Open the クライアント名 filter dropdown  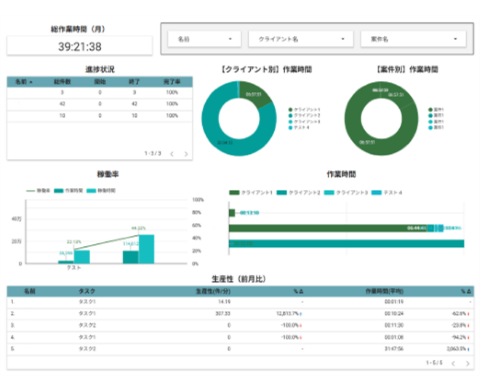click(x=301, y=39)
